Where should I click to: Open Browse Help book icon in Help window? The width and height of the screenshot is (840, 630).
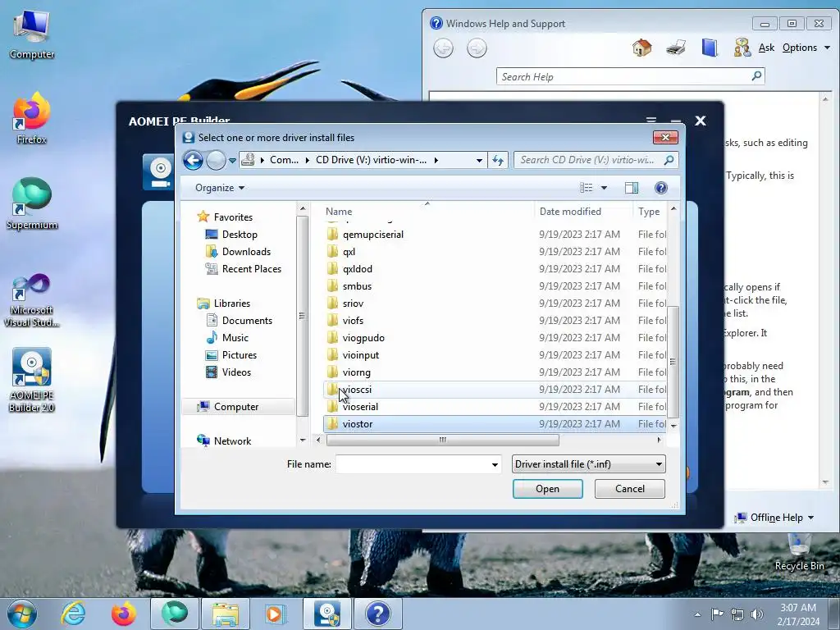click(710, 48)
